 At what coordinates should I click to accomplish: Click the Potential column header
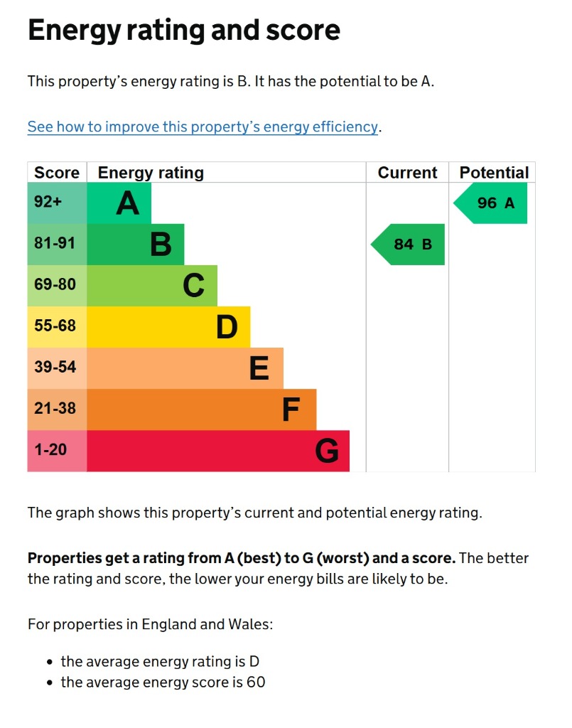494,173
